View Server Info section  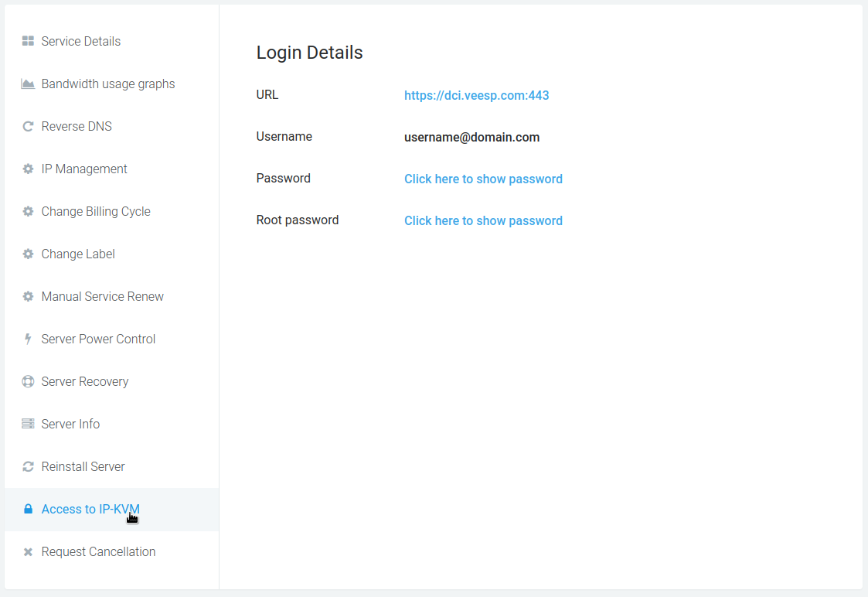(70, 424)
